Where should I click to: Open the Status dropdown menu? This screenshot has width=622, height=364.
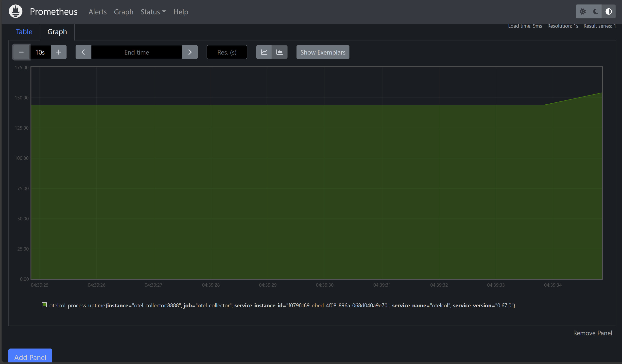(x=153, y=12)
